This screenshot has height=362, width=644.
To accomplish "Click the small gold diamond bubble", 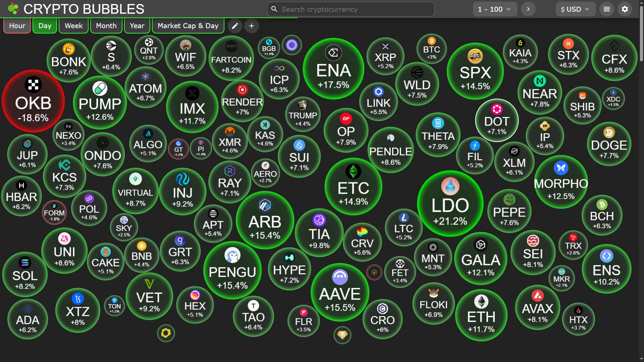I will click(x=342, y=335).
